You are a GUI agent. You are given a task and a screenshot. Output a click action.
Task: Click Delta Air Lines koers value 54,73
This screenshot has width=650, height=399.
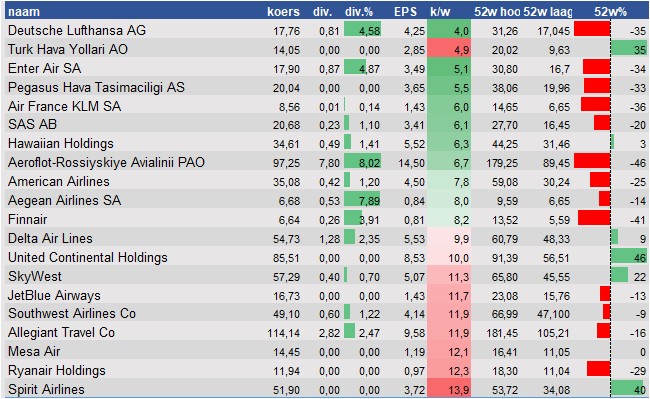286,239
